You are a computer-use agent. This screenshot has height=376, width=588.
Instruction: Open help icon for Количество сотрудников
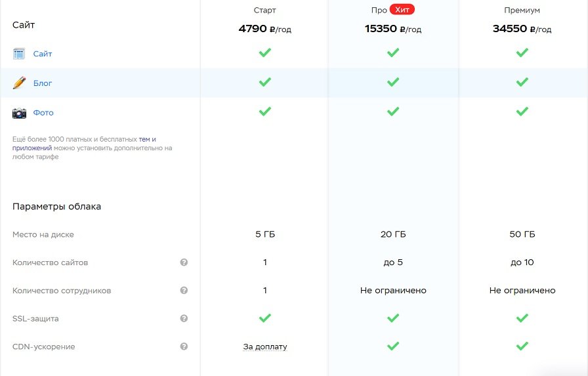(184, 290)
